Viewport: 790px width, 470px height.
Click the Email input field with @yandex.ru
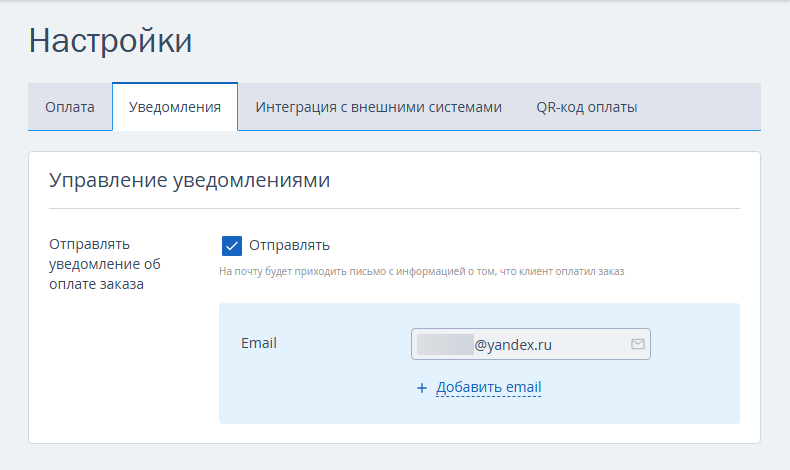pos(531,344)
